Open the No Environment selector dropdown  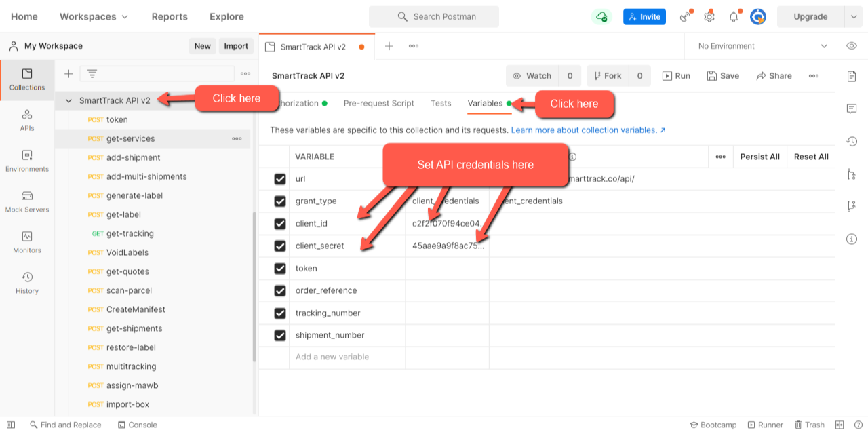[763, 46]
